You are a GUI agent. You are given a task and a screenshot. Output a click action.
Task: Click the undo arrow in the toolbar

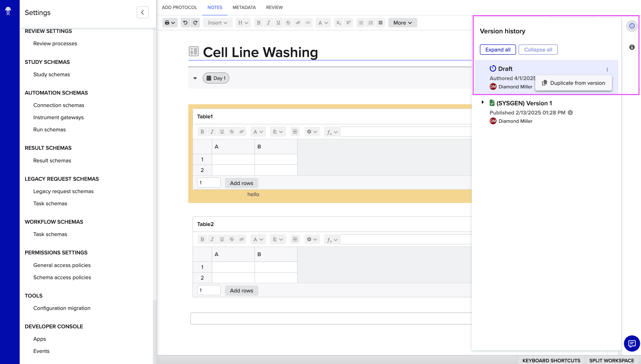[185, 23]
